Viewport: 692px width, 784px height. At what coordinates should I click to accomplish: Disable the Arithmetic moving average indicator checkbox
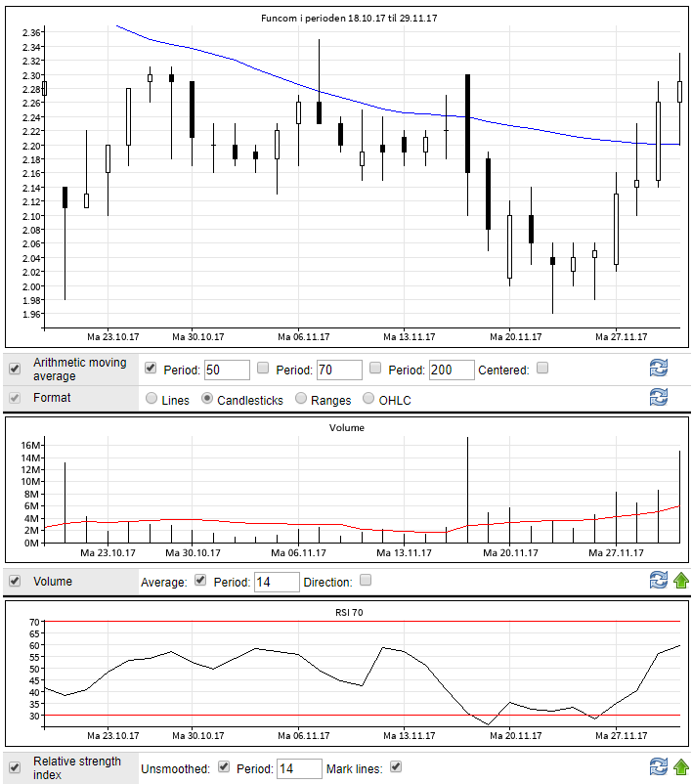click(15, 369)
